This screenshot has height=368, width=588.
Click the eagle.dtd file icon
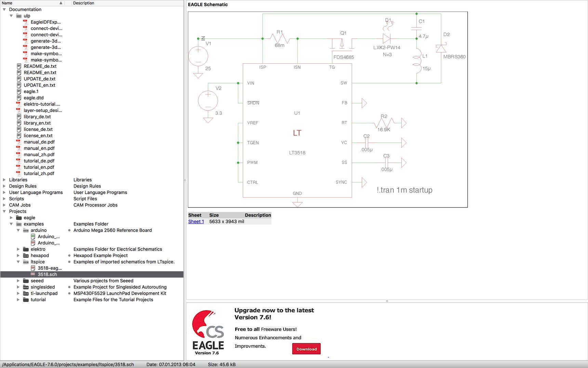pyautogui.click(x=19, y=98)
